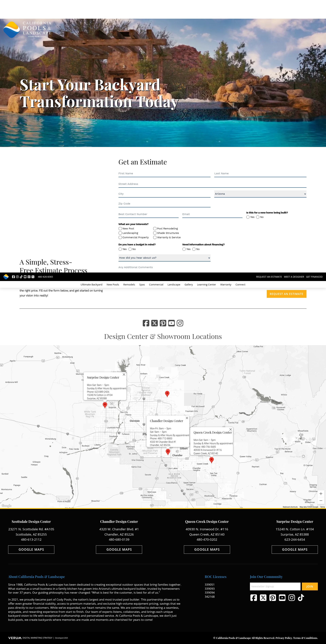
Task: Select Yes for new home being built
Action: tap(248, 217)
